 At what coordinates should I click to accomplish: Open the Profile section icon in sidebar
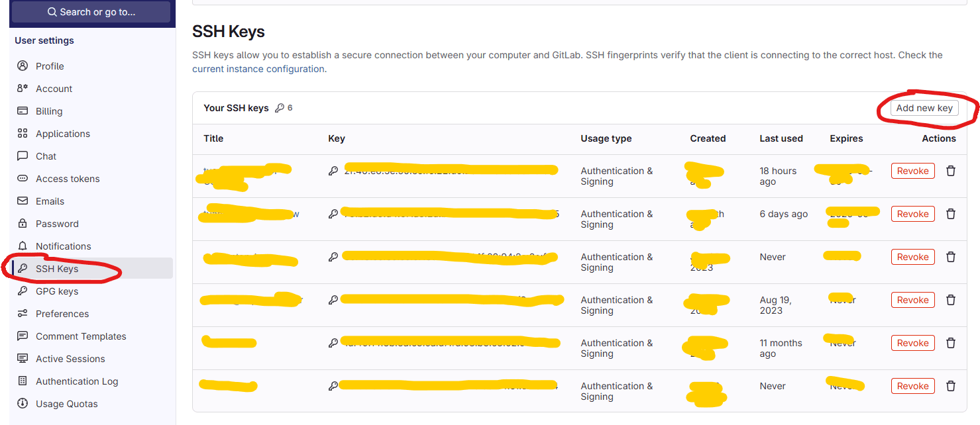point(22,66)
